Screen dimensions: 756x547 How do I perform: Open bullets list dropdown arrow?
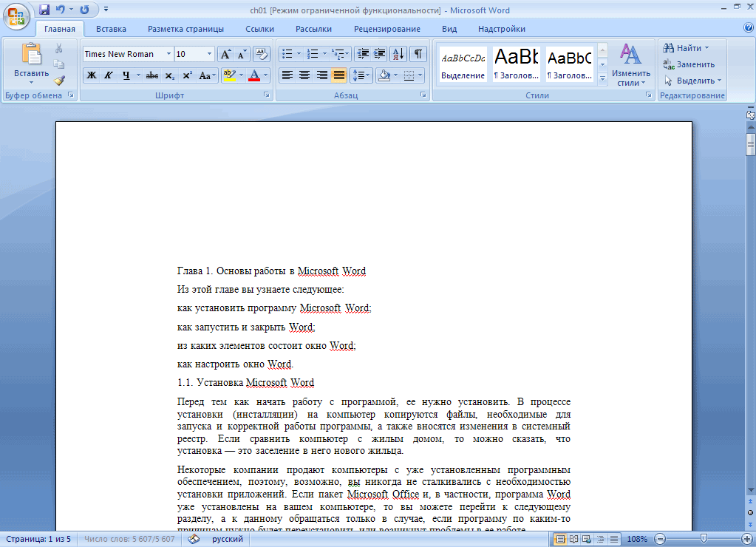299,54
